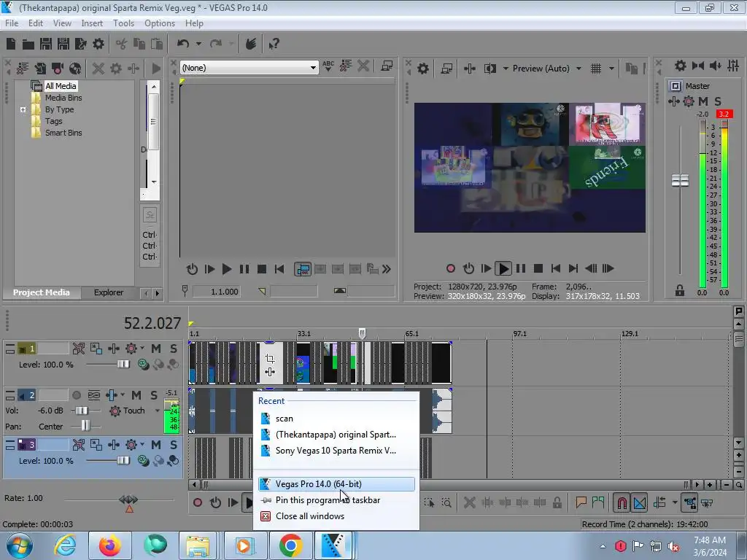Screen dimensions: 747x560
Task: Open recent file scan from jump list
Action: point(336,419)
